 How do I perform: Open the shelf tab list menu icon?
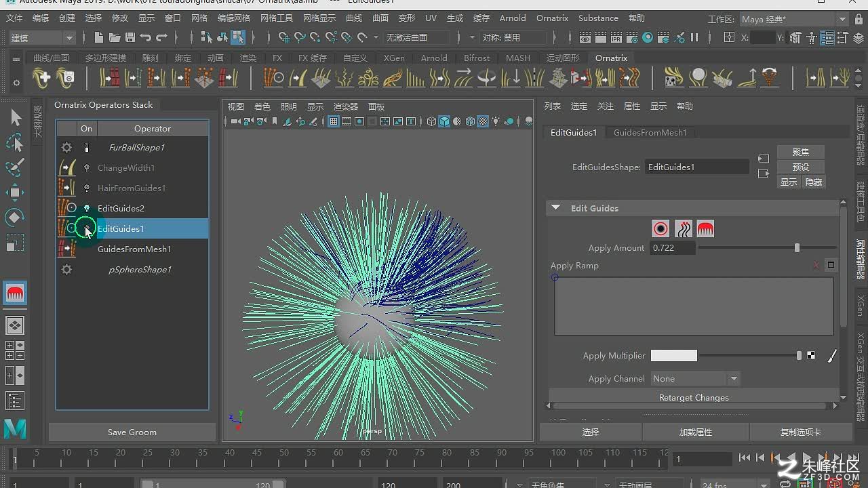[x=16, y=60]
